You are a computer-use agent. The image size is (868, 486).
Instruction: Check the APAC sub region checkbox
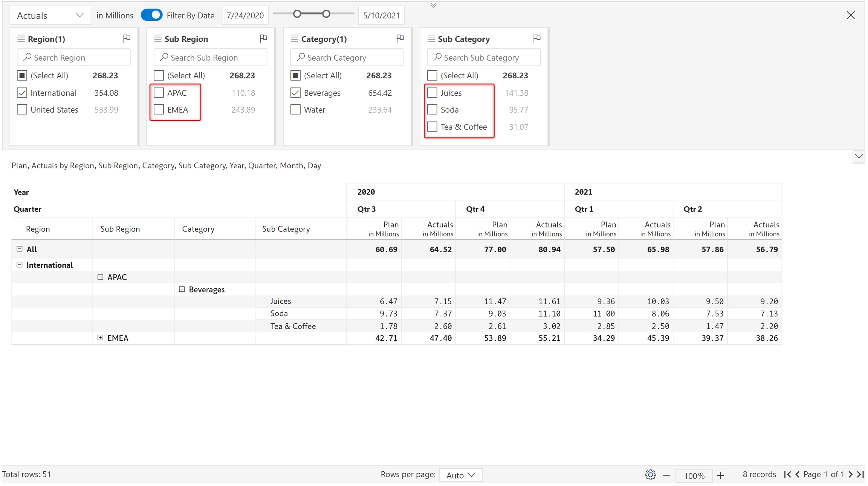(159, 93)
